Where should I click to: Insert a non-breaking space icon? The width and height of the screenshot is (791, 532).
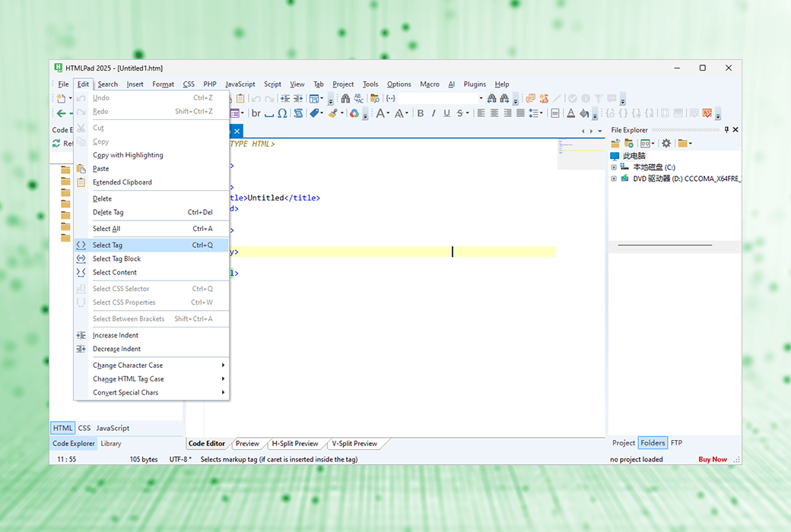(269, 113)
